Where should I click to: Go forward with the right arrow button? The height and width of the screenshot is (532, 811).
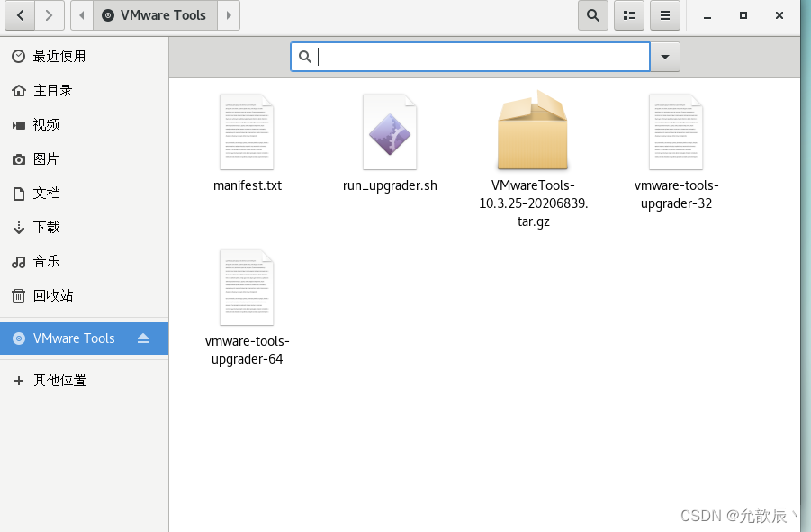[x=50, y=15]
